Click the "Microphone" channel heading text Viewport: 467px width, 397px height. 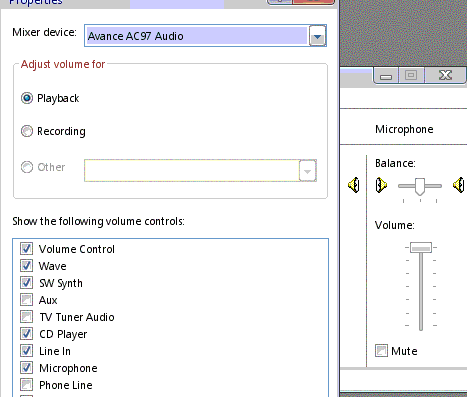(404, 129)
